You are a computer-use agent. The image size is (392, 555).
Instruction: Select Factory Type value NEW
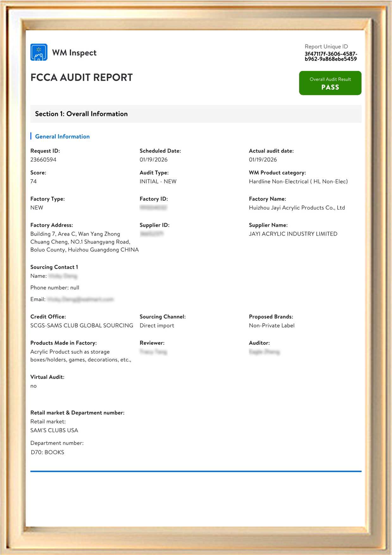click(37, 208)
